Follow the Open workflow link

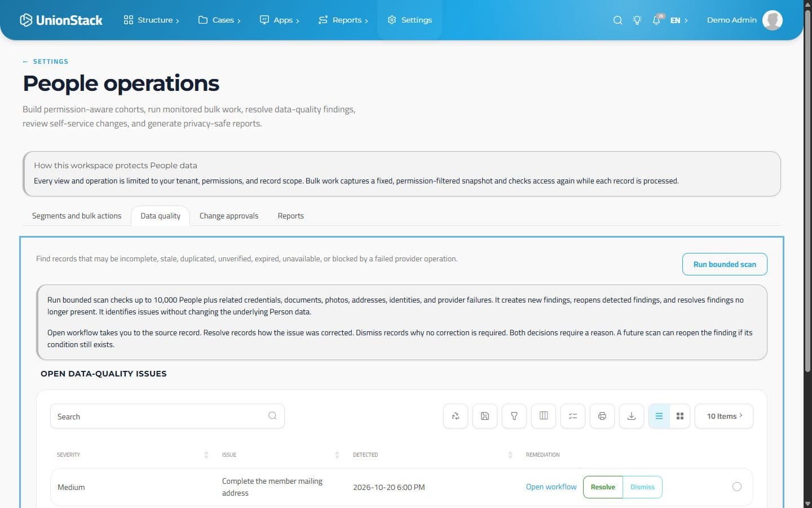point(551,487)
